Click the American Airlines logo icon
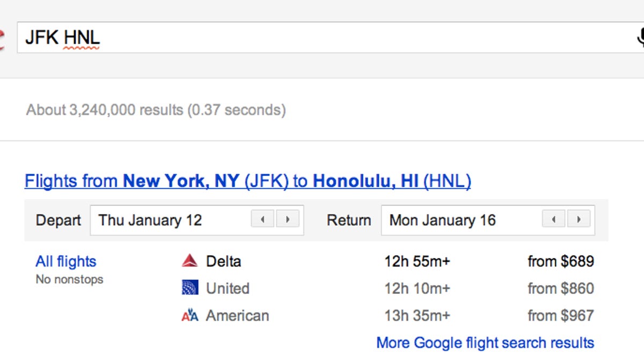644x362 pixels. (191, 316)
